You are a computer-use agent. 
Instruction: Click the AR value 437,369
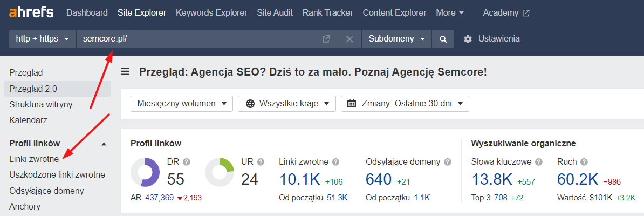159,198
